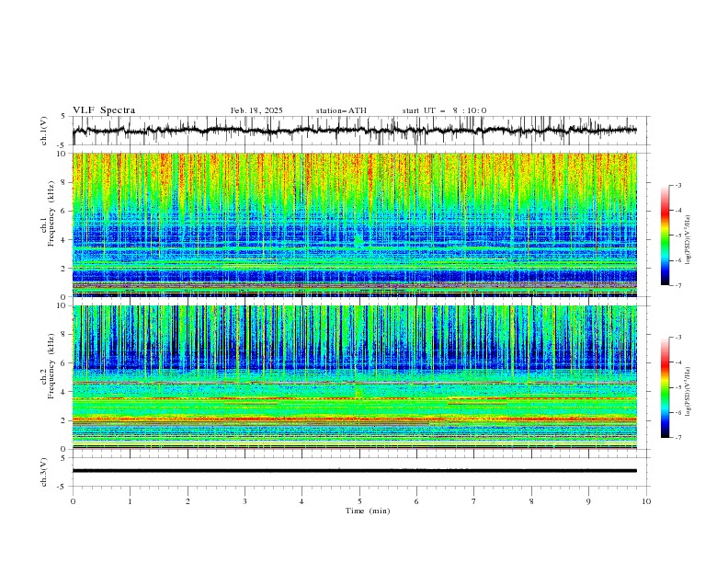This screenshot has height=563, width=728.
Task: Click the "8" tick on the time axis
Action: click(x=531, y=501)
